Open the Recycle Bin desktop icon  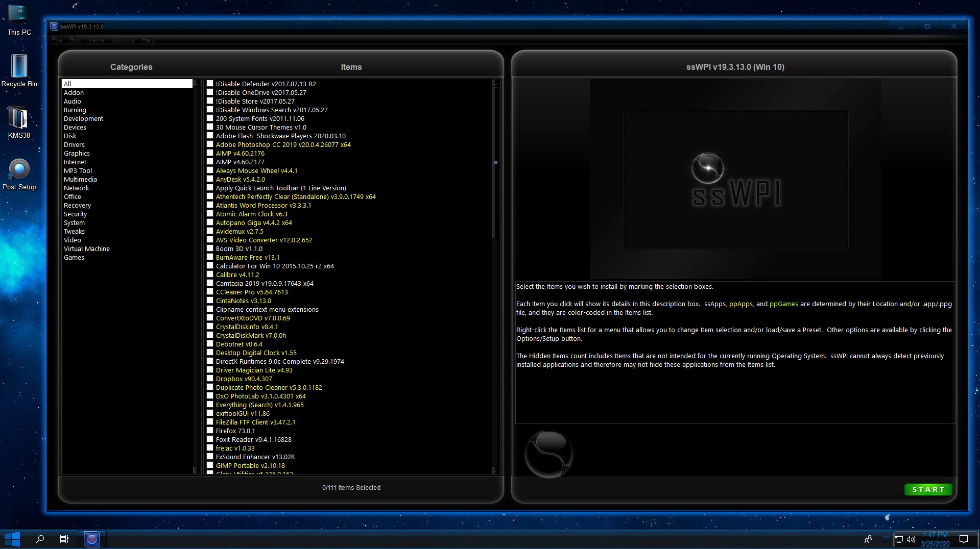[19, 70]
